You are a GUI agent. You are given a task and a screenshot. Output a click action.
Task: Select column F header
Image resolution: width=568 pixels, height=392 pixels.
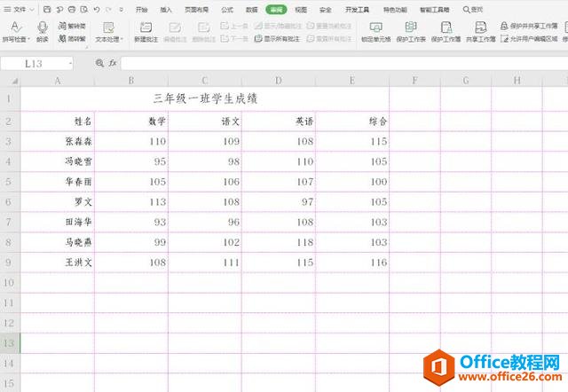tap(415, 81)
